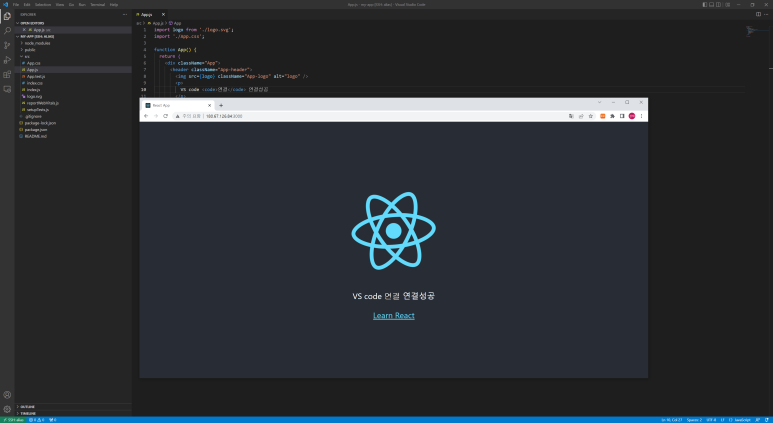Click the not-secure warning icon in address bar
Image resolution: width=773 pixels, height=423 pixels.
coord(177,116)
